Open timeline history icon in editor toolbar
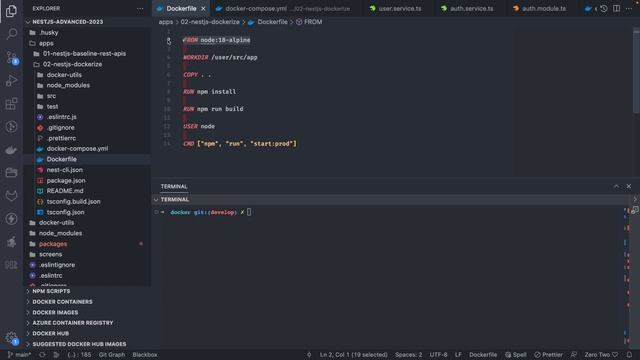The width and height of the screenshot is (640, 360). coord(604,9)
